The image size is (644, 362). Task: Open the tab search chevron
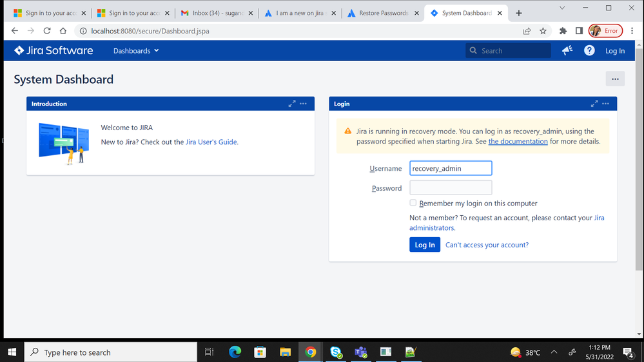[x=562, y=8]
